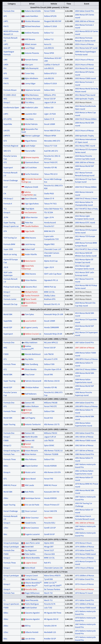Screen dimensions: 101x644
Task: Click the Category column header
Action: [x=12, y=4]
